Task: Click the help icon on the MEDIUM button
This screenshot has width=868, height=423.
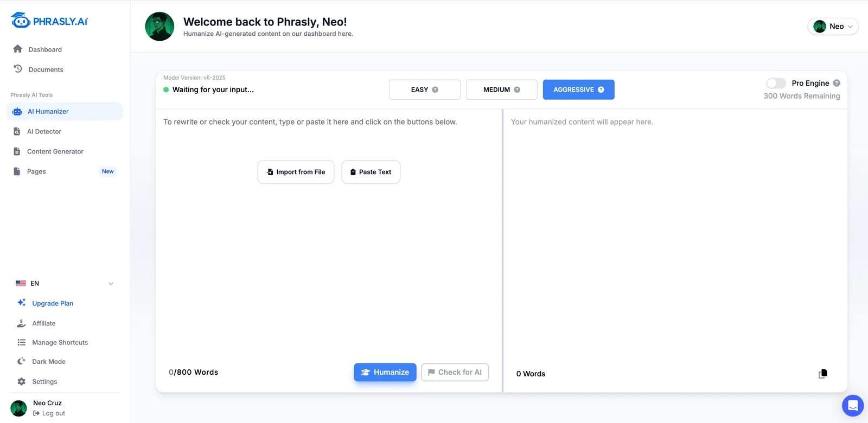Action: click(x=517, y=89)
